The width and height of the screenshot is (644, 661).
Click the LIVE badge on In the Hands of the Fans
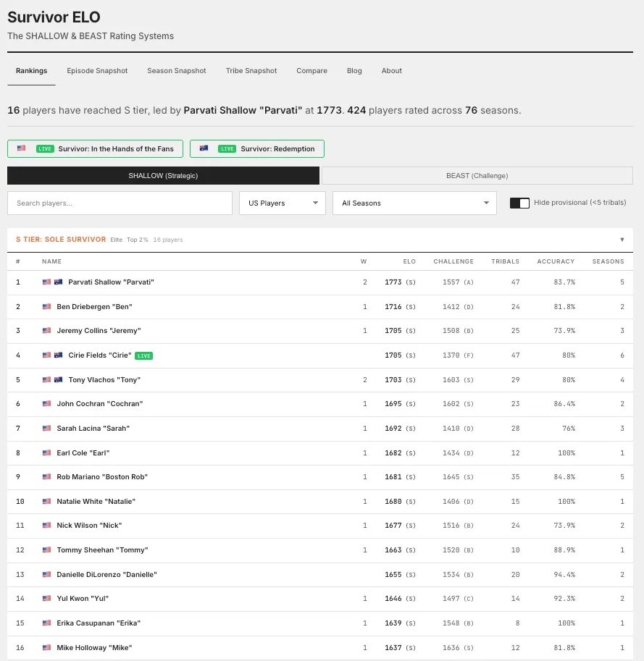pyautogui.click(x=45, y=149)
